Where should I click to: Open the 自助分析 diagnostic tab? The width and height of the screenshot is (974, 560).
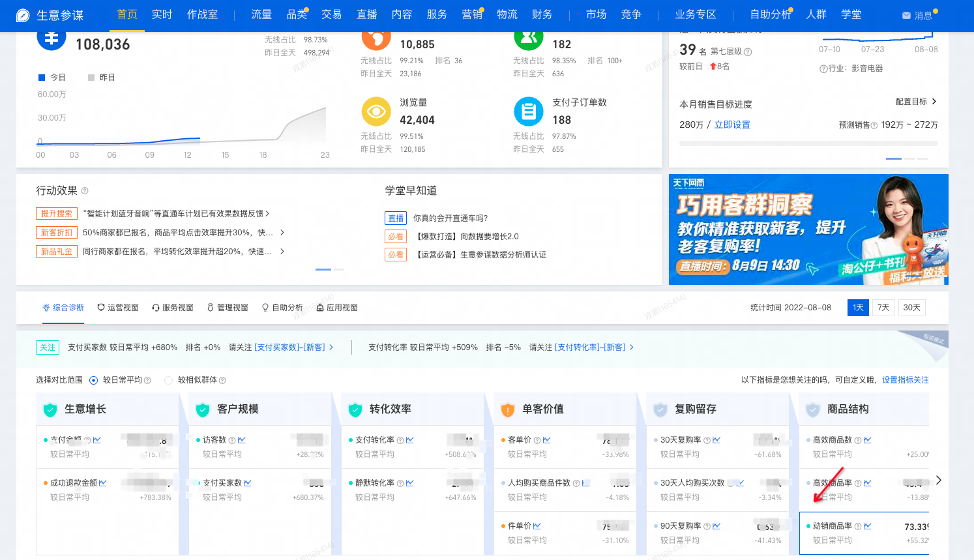[282, 308]
